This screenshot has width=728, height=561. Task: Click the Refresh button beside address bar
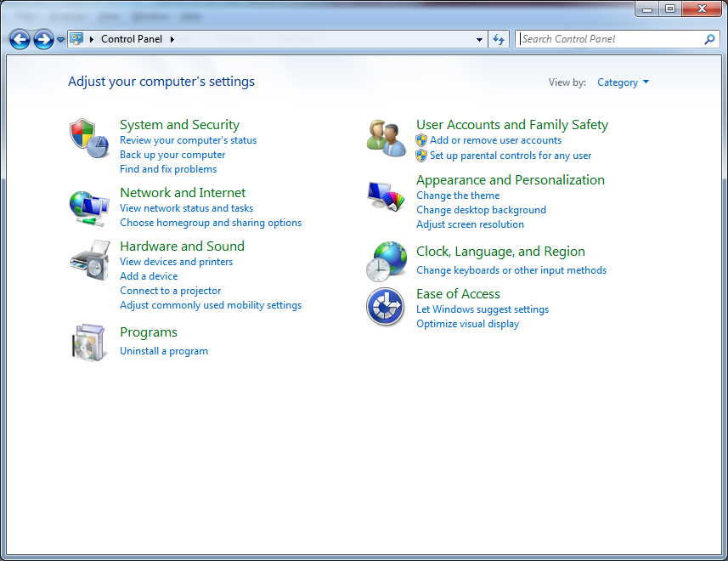click(x=499, y=39)
